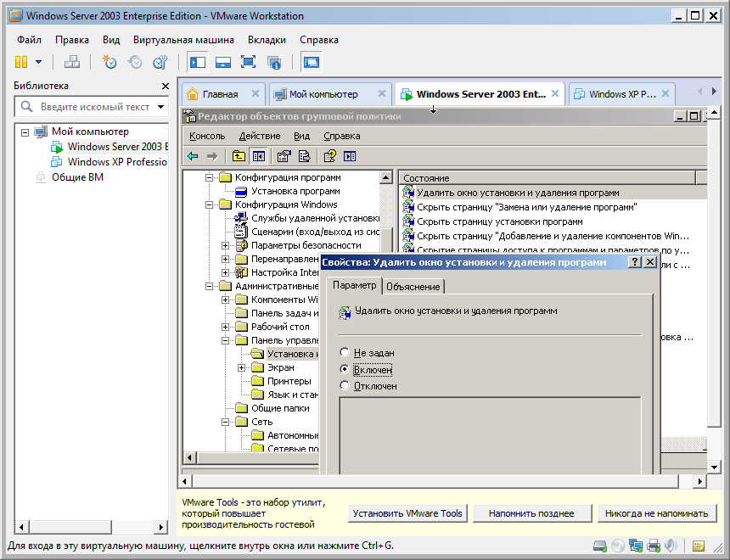Click the Unity mode toolbar icon

273,62
